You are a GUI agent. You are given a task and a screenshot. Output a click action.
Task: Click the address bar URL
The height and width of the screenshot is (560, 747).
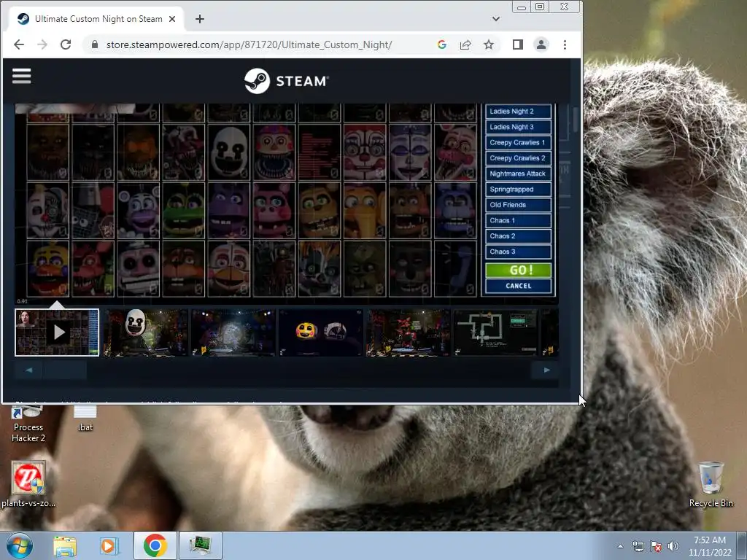tap(249, 44)
